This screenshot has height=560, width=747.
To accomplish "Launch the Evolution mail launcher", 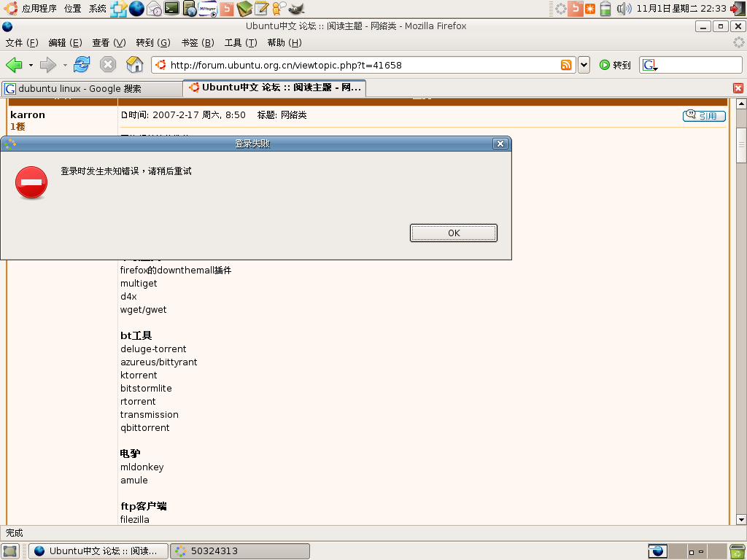I will tap(154, 9).
